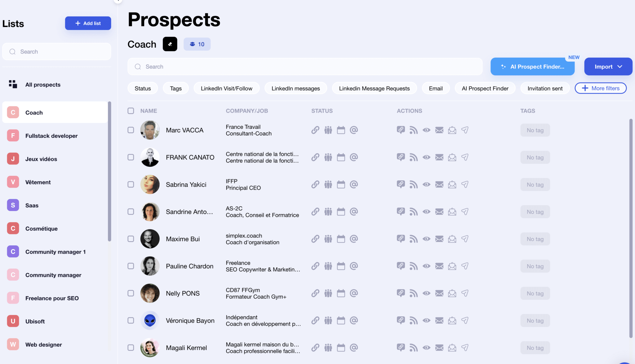The width and height of the screenshot is (635, 364).
Task: Check the checkbox next to Magali Kermel
Action: [131, 347]
